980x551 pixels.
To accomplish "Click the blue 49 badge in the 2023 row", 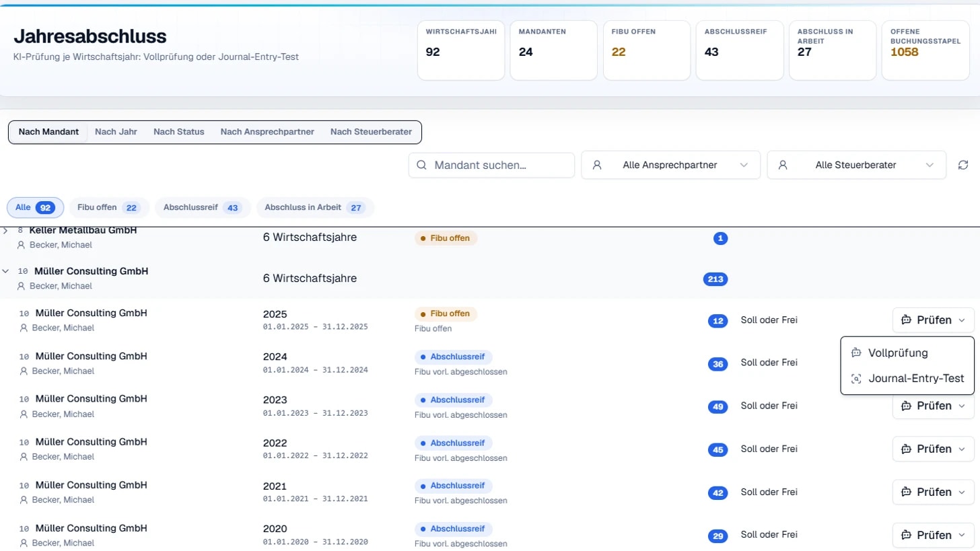I will (718, 407).
